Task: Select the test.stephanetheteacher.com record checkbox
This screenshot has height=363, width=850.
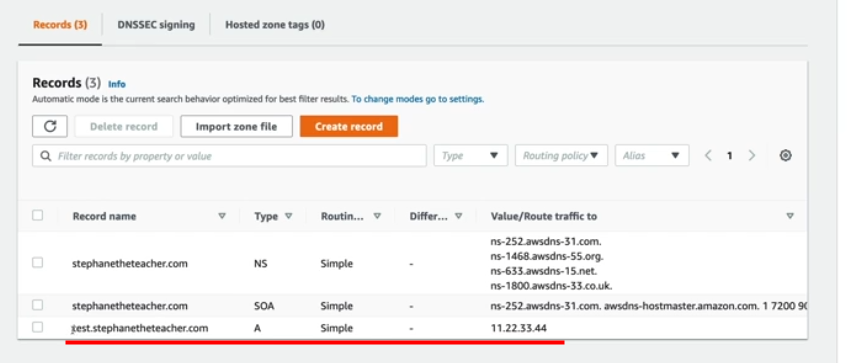Action: pyautogui.click(x=37, y=327)
